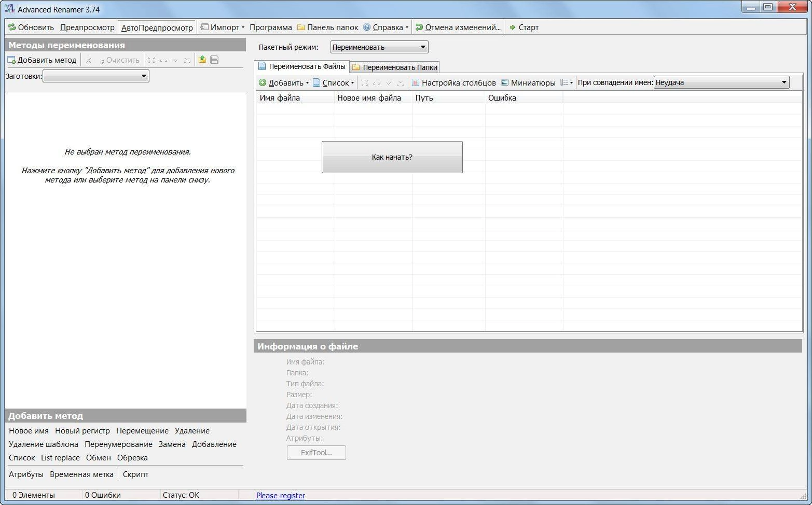The height and width of the screenshot is (505, 812).
Task: Add Перемещение method
Action: (x=142, y=431)
